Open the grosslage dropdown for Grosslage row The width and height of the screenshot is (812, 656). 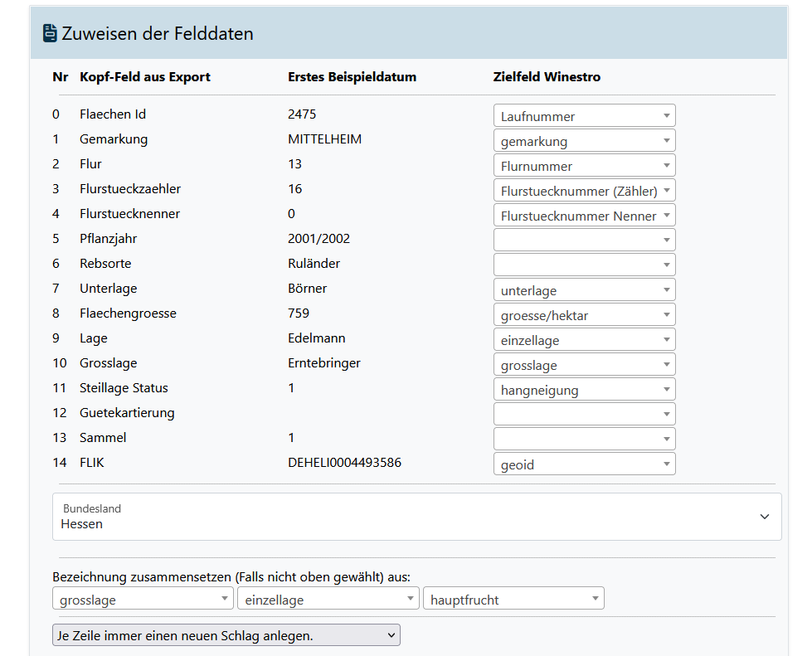point(584,365)
